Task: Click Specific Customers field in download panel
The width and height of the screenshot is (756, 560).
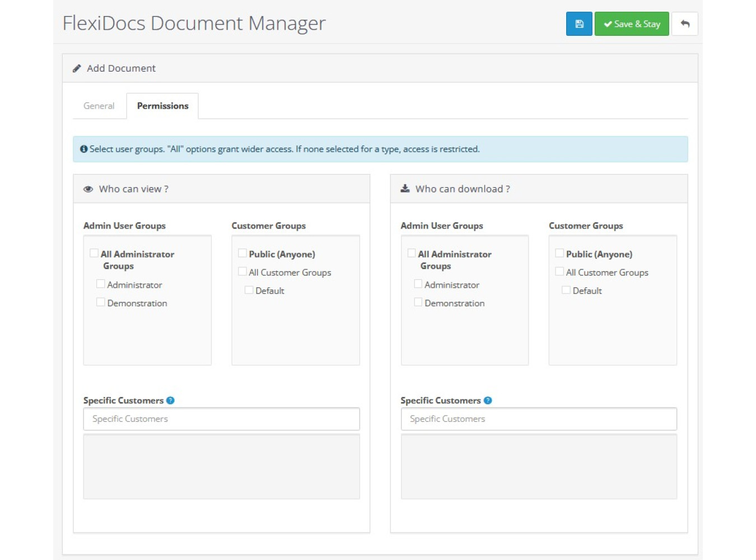Action: pos(538,419)
